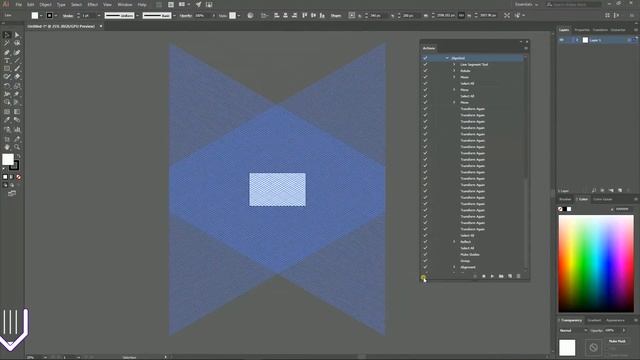Expand Layer 1 in Layers panel
The width and height of the screenshot is (640, 360).
click(x=577, y=40)
